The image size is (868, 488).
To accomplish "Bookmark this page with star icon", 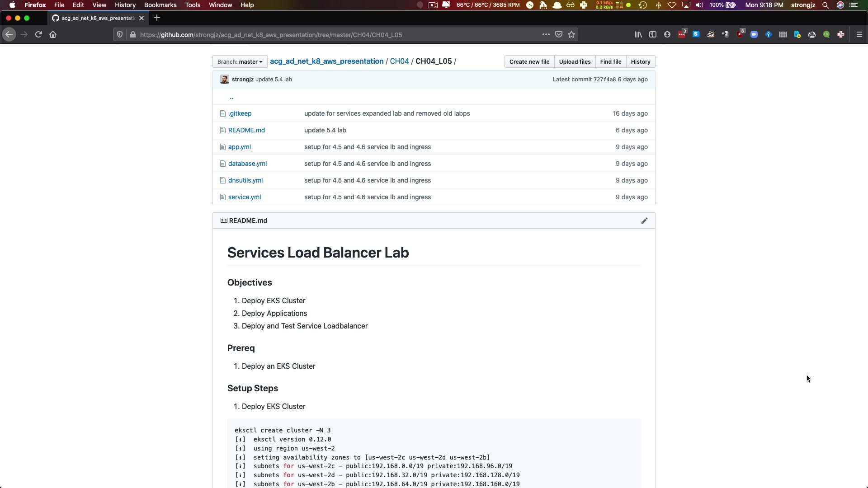I will coord(571,34).
